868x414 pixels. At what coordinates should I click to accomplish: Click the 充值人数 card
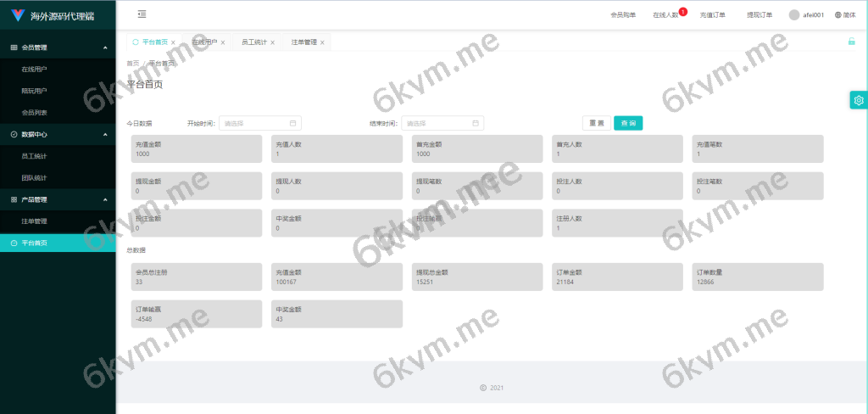point(337,148)
